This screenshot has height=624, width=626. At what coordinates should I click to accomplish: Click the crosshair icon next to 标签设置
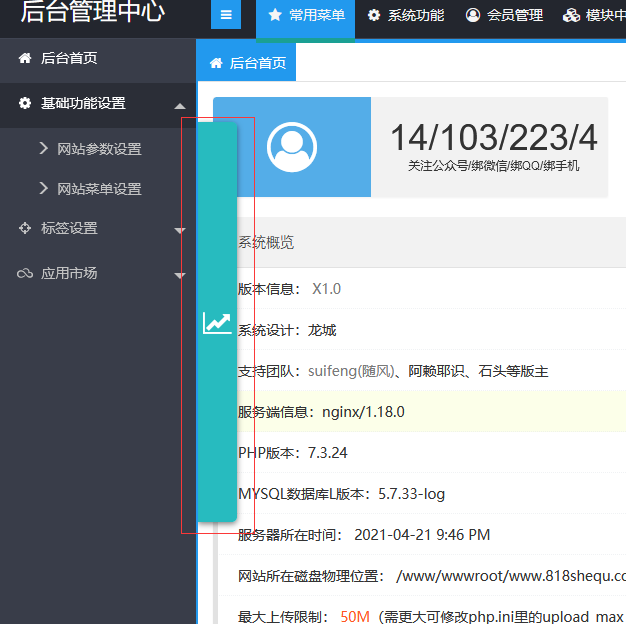[25, 229]
